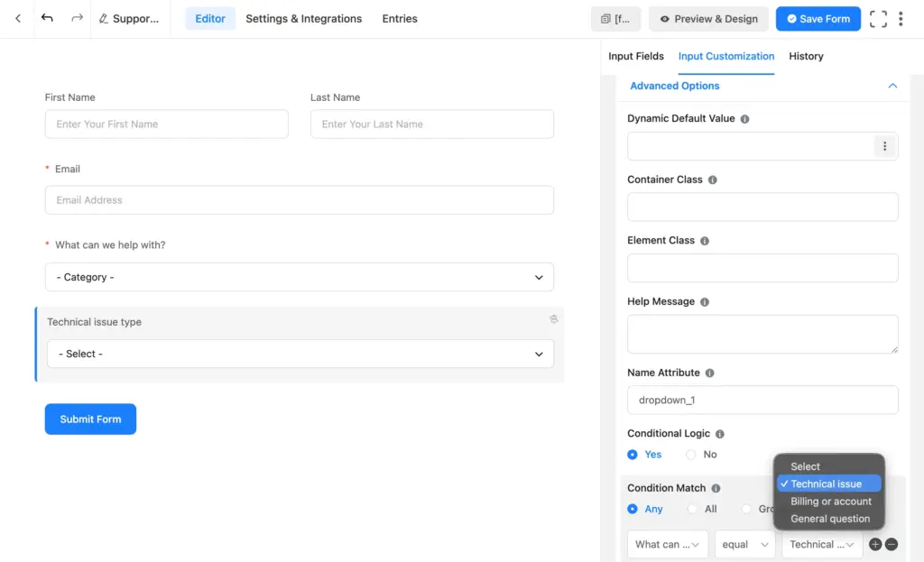Choose 'Technical issue' option
924x562 pixels.
click(x=829, y=484)
